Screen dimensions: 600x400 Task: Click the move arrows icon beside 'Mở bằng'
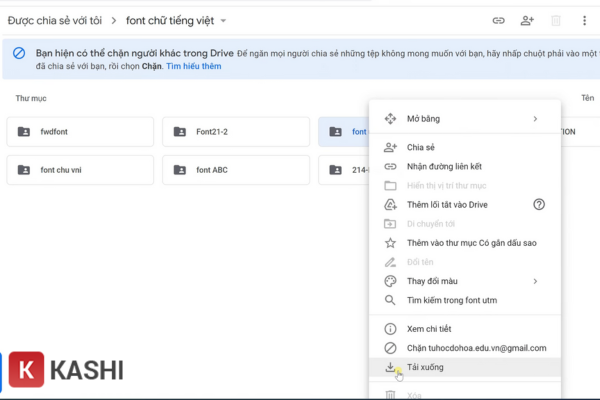click(390, 119)
